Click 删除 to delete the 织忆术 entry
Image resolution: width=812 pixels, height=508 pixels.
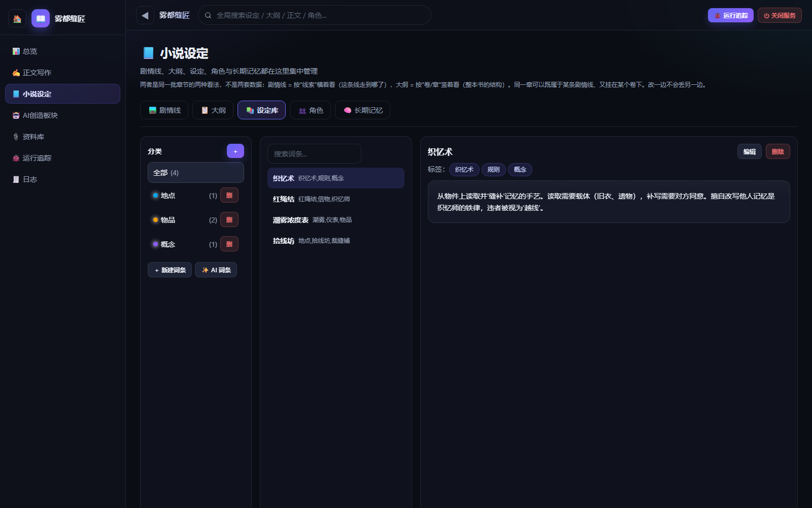[x=778, y=151]
